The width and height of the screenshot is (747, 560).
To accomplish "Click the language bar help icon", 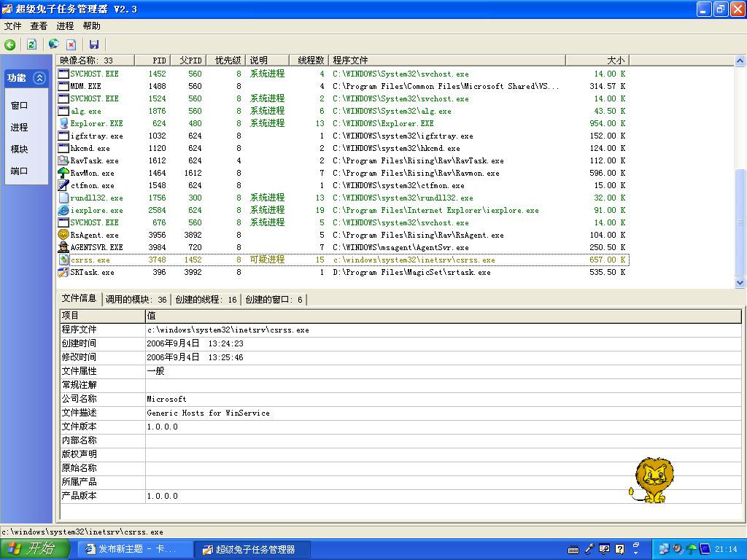I will [619, 549].
